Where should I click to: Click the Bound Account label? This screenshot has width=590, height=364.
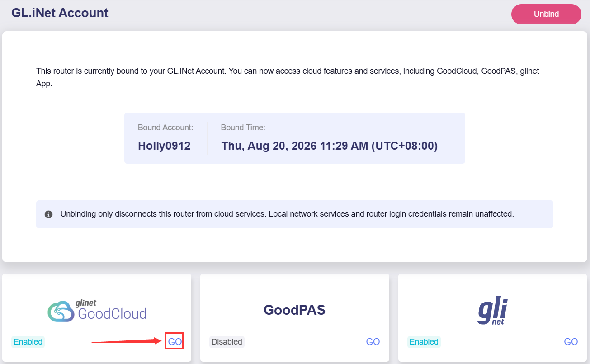pyautogui.click(x=165, y=128)
